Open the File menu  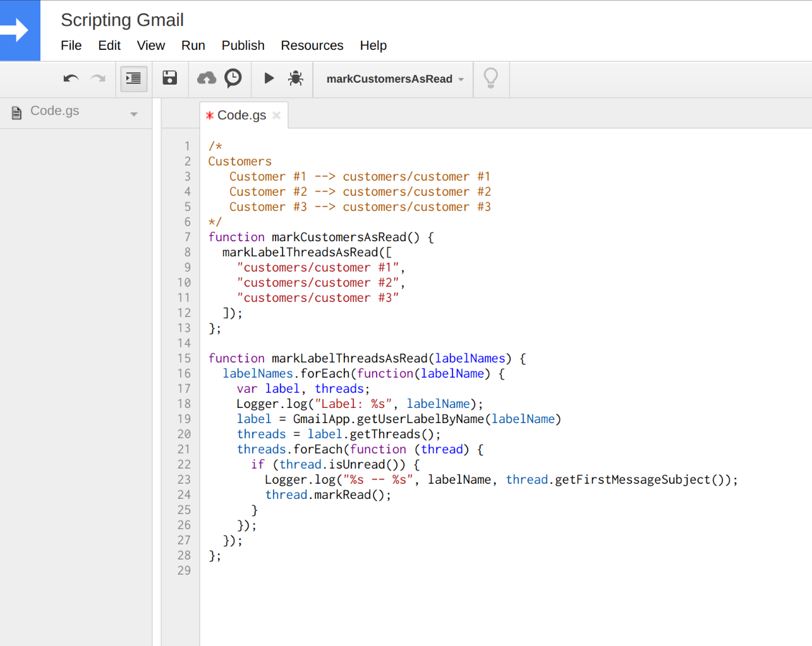pyautogui.click(x=71, y=45)
